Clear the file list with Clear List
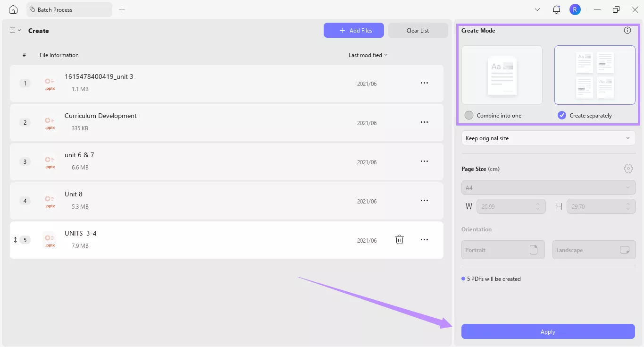The height and width of the screenshot is (347, 644). coord(417,30)
